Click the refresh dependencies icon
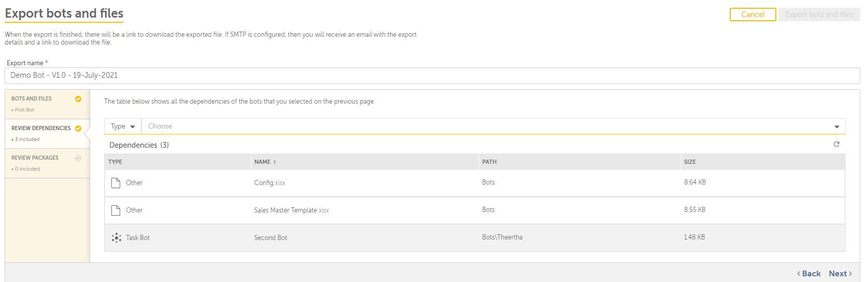 [x=836, y=144]
